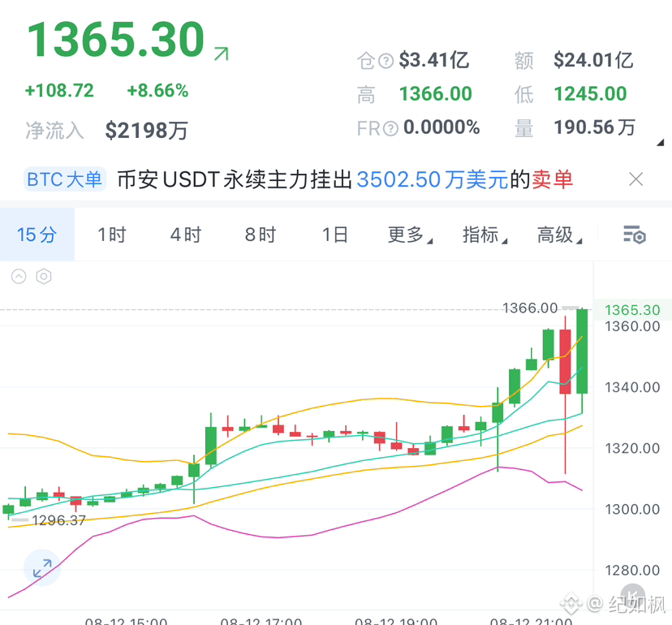Tap the 0.0000% funding rate value
Image resolution: width=672 pixels, height=625 pixels.
442,127
